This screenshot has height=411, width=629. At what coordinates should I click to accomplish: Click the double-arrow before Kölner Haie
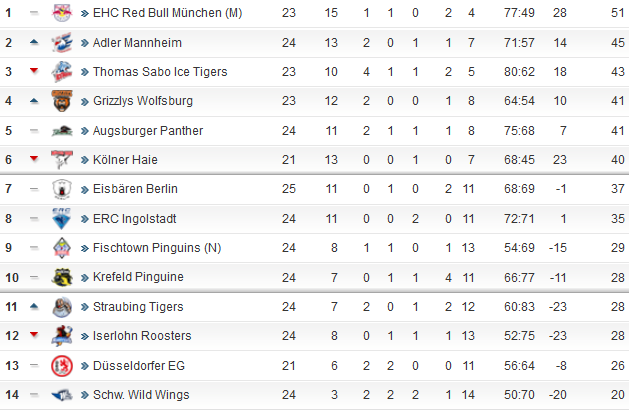[x=85, y=160]
